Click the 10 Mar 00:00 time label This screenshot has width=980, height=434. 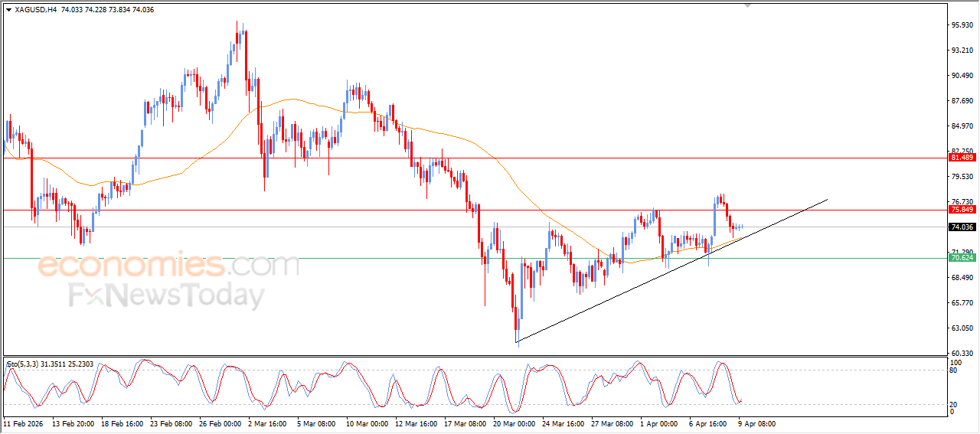click(367, 423)
